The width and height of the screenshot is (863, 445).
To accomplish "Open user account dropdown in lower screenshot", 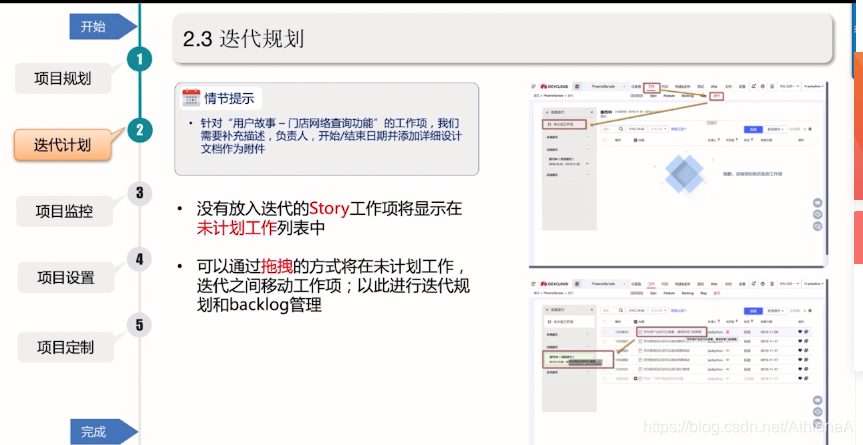I will click(813, 284).
